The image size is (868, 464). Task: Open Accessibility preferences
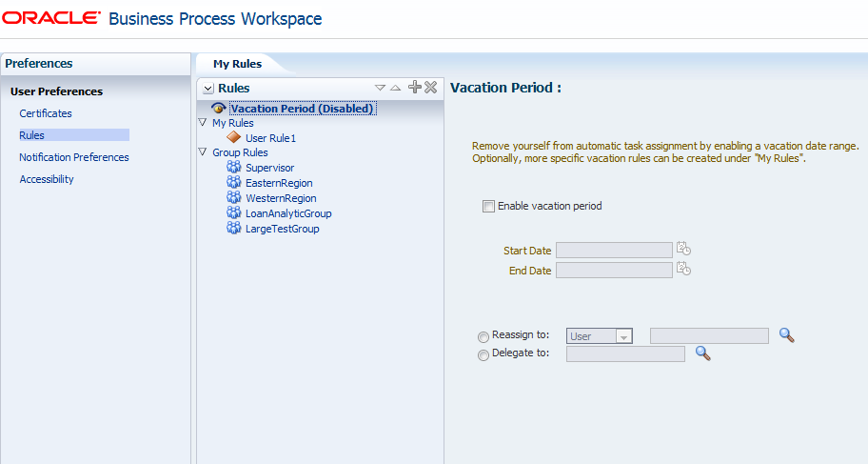(x=47, y=179)
